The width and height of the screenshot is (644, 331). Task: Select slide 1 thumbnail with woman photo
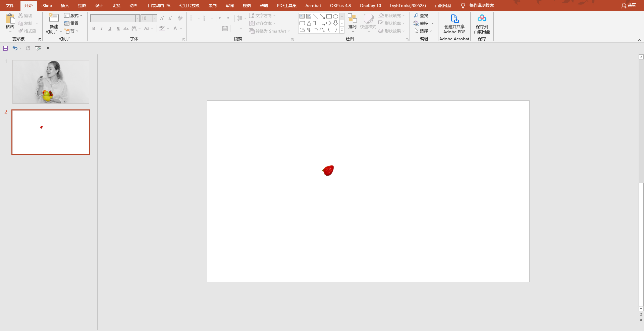pos(51,82)
